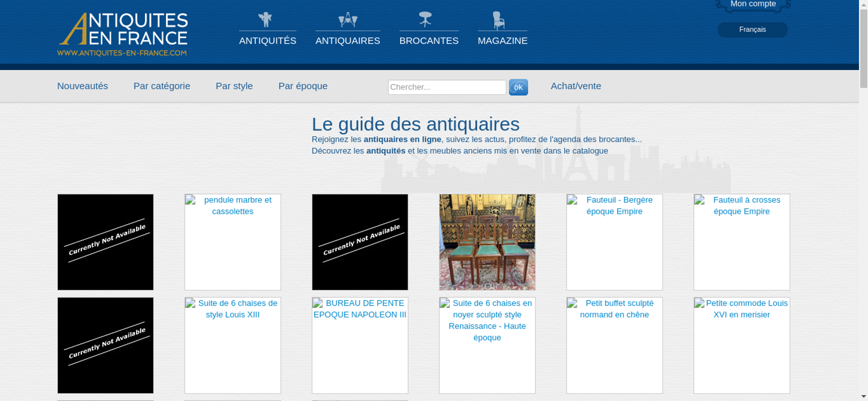The image size is (868, 401).
Task: Open the Achat/vente link
Action: 575,86
